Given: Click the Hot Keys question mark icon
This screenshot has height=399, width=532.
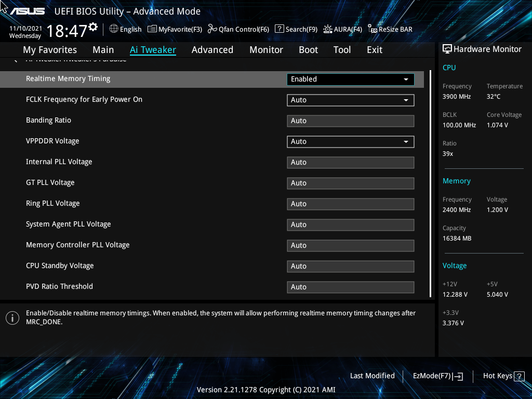Looking at the screenshot, I should [x=519, y=376].
